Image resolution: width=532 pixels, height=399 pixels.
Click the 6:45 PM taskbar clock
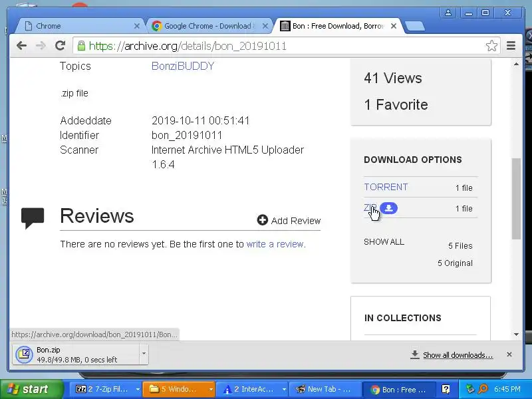point(507,389)
